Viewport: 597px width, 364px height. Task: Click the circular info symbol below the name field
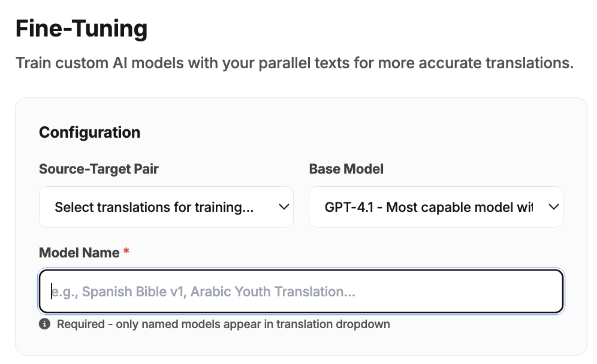(45, 324)
